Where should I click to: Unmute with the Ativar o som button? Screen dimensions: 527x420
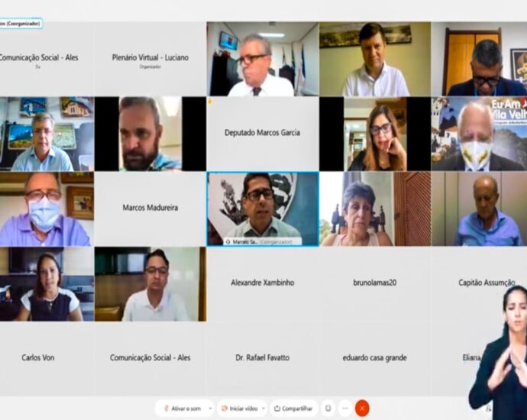click(x=183, y=409)
